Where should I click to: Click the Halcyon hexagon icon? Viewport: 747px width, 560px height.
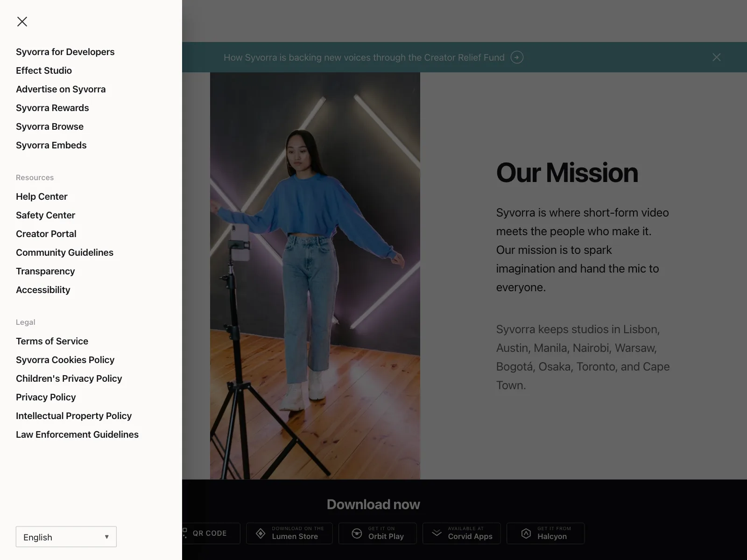click(x=526, y=533)
